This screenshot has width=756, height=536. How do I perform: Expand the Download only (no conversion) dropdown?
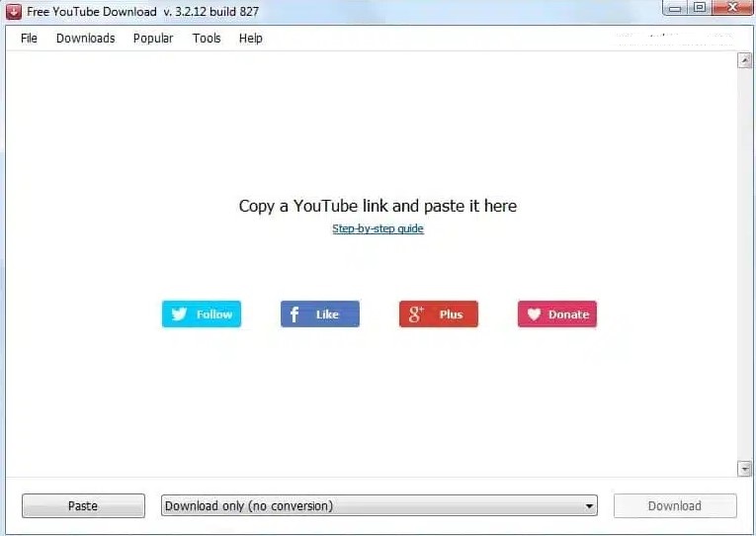(x=379, y=505)
